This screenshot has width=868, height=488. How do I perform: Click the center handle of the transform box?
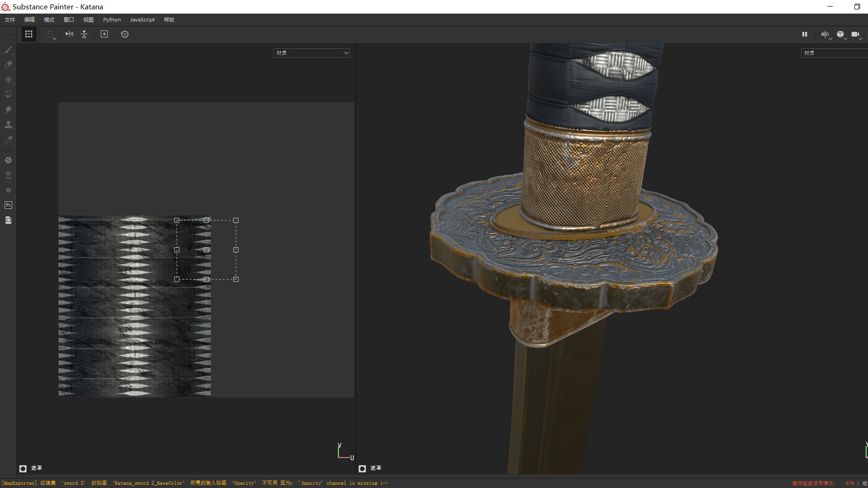(x=206, y=250)
